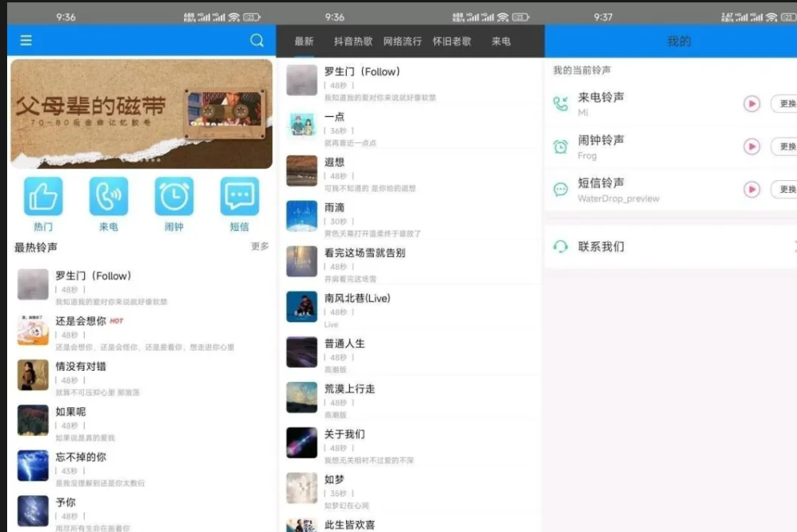
Task: Select 荒漠上行走 ringtone
Action: (410, 398)
